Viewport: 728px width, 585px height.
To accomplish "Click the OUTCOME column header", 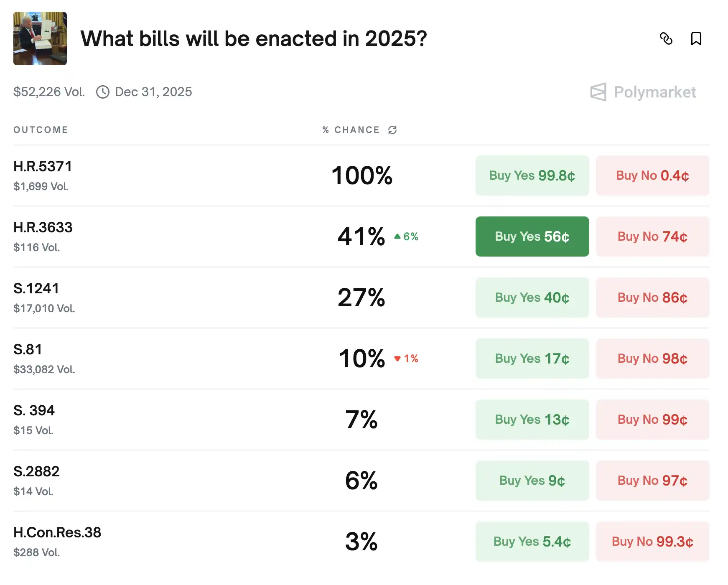I will 41,130.
